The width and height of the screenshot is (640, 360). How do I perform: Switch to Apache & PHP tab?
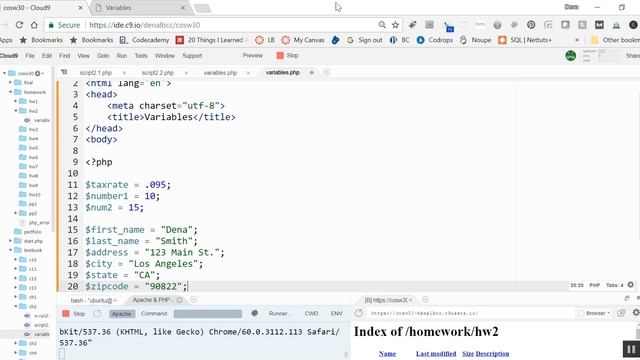[152, 300]
